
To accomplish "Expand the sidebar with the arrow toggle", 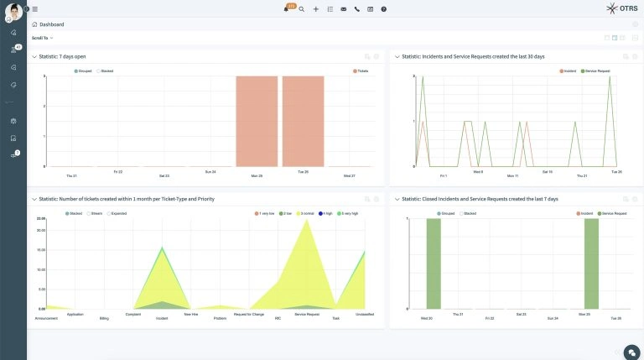I will click(27, 9).
